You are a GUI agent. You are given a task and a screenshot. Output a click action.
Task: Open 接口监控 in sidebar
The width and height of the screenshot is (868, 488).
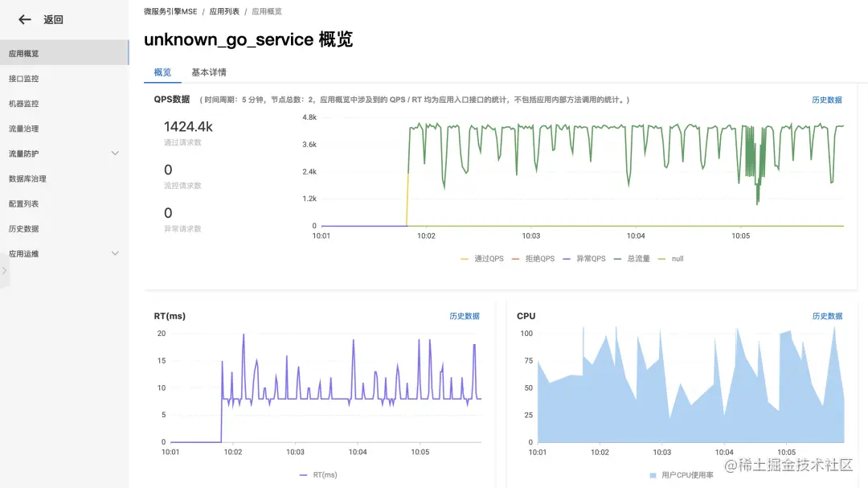coord(64,79)
